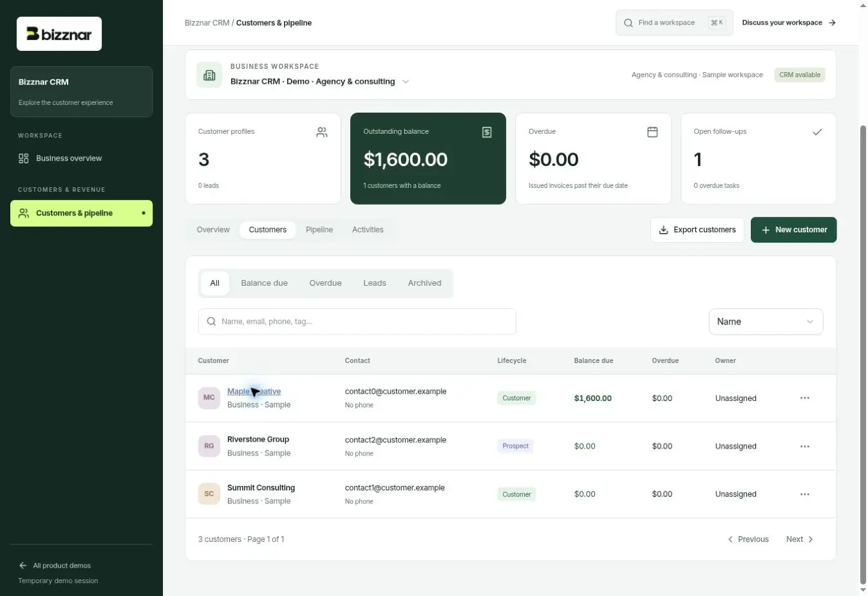Open the Name sort dropdown
The image size is (868, 596).
click(x=766, y=322)
